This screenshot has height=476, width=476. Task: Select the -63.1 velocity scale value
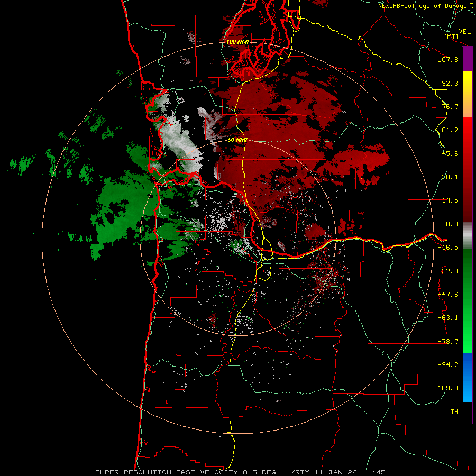[x=448, y=318]
